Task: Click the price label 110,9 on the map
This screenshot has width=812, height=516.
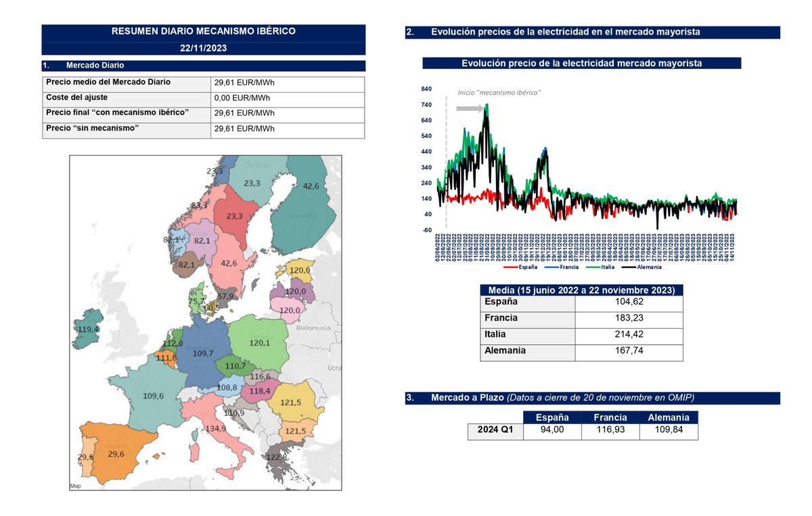Action: [233, 413]
